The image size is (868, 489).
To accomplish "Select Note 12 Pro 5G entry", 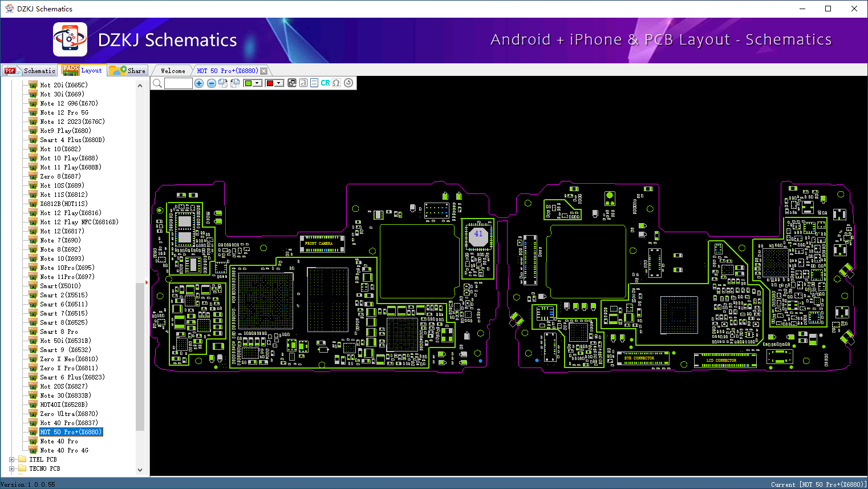I will [x=64, y=112].
